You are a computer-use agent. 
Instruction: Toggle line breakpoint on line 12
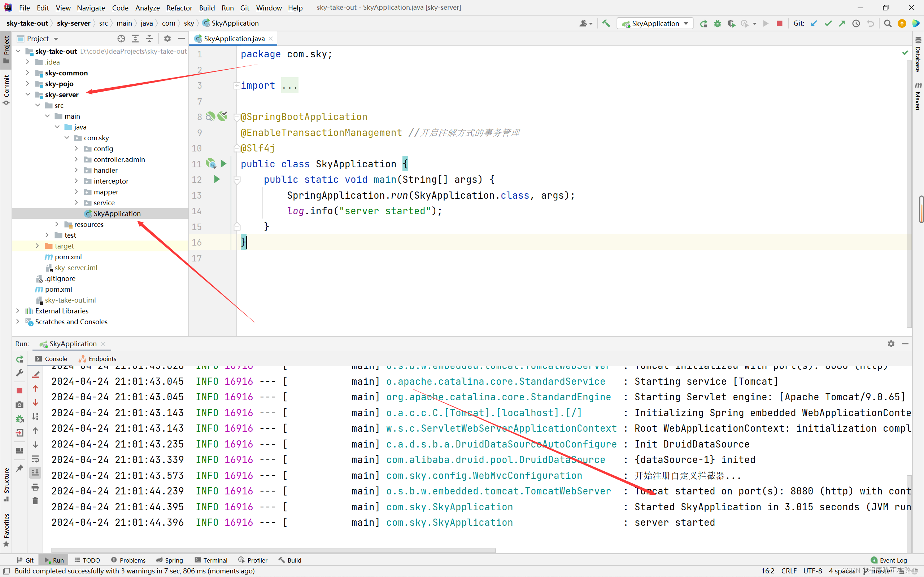197,179
